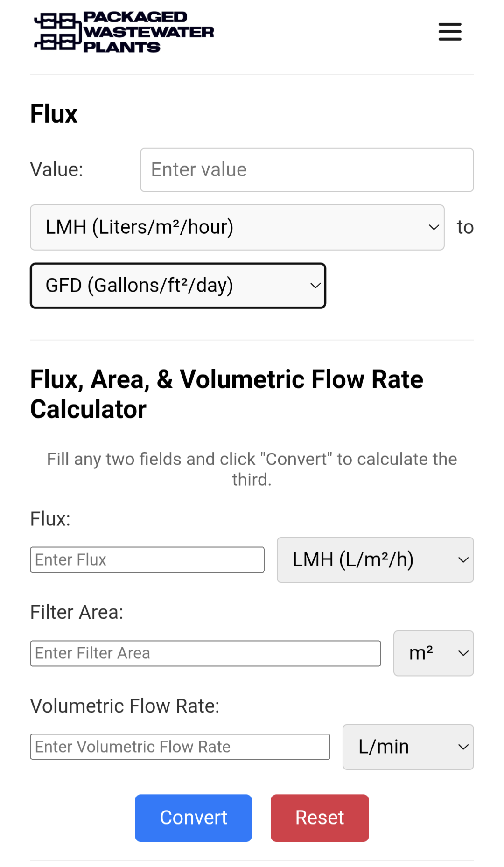Click the 'Filter Area:' label
Viewport: 504px width, 867px height.
(77, 612)
